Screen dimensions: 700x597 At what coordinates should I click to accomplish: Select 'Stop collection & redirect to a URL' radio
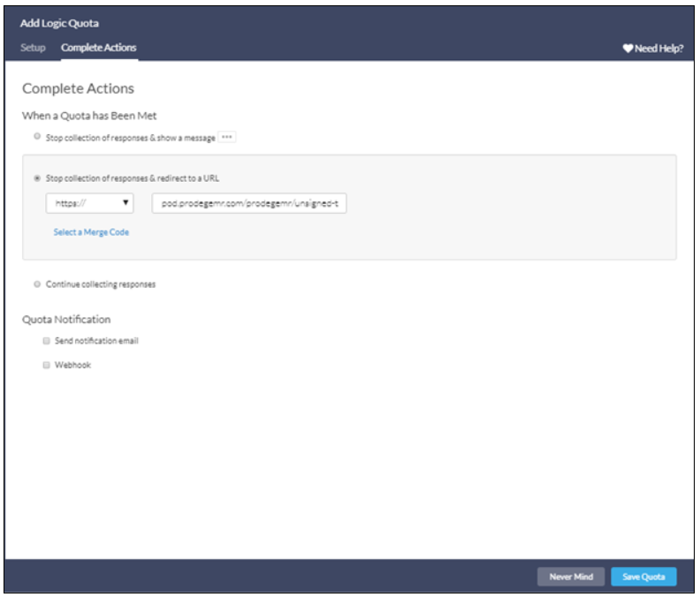coord(36,178)
